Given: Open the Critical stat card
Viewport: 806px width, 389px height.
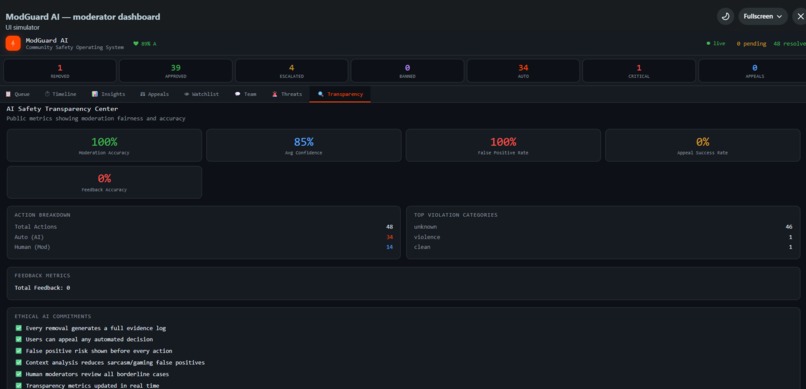Looking at the screenshot, I should (639, 71).
